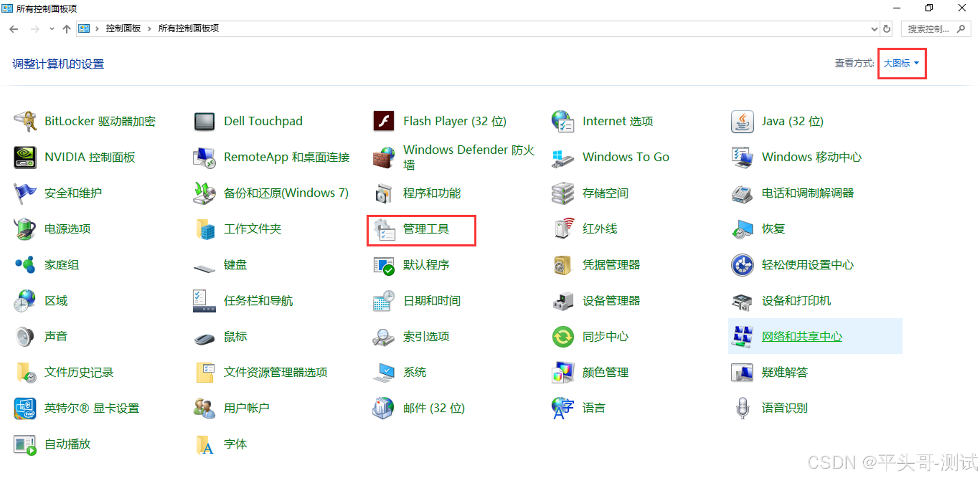Click the 凭据管理器 safe icon
The width and height of the screenshot is (980, 479).
coord(563,265)
